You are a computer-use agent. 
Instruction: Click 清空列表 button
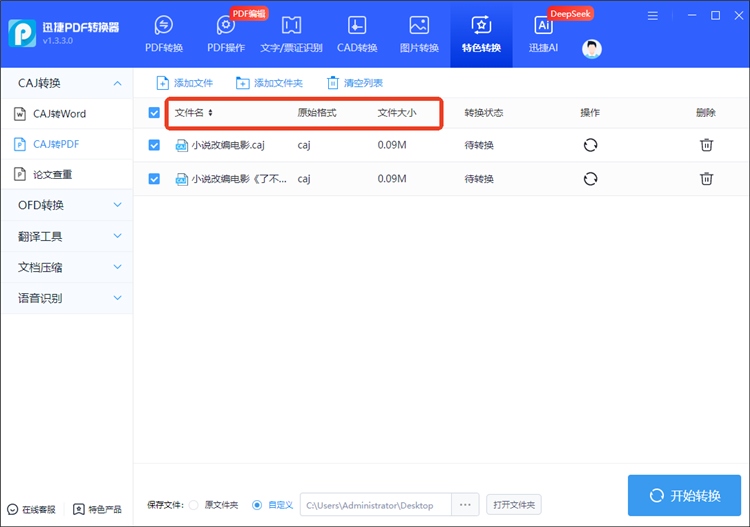(354, 83)
